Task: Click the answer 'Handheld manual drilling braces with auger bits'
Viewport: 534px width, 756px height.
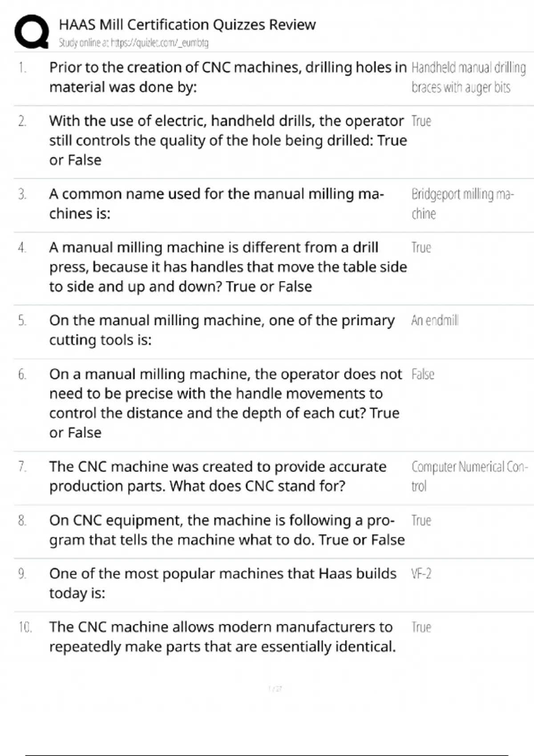Action: (x=468, y=77)
